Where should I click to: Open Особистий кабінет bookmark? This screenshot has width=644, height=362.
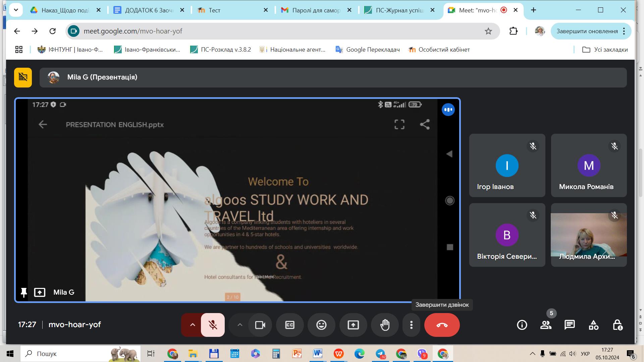coord(439,50)
